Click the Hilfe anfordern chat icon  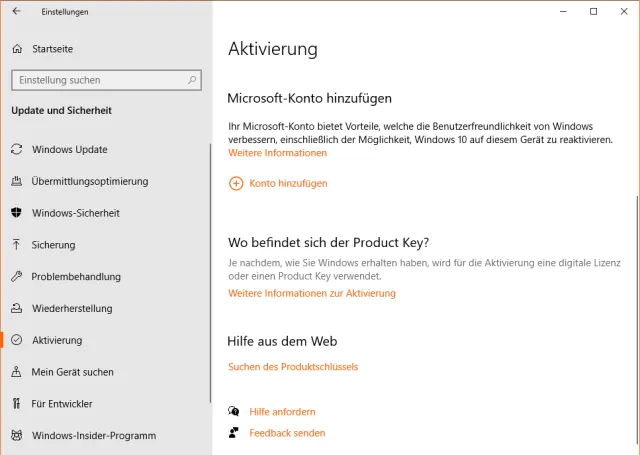(234, 411)
